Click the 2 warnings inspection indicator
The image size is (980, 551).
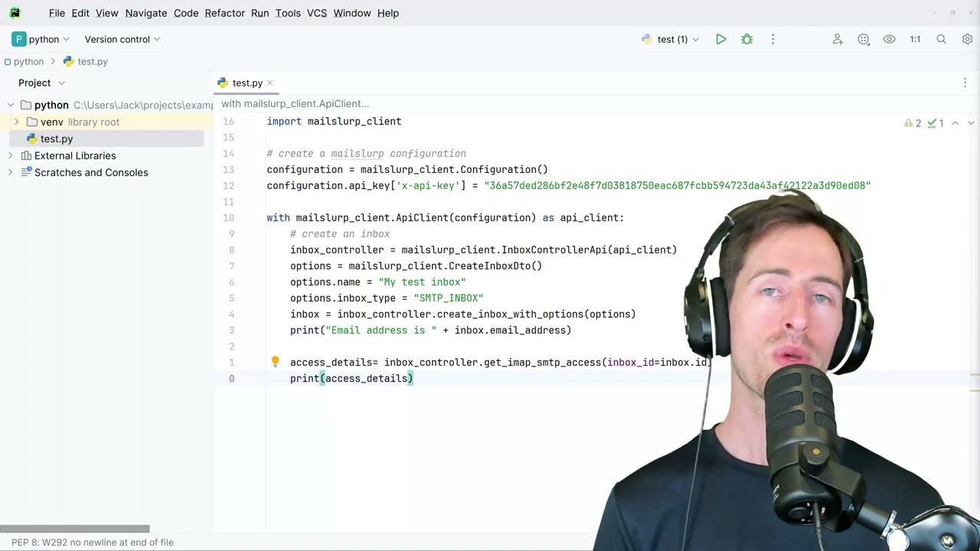[913, 122]
